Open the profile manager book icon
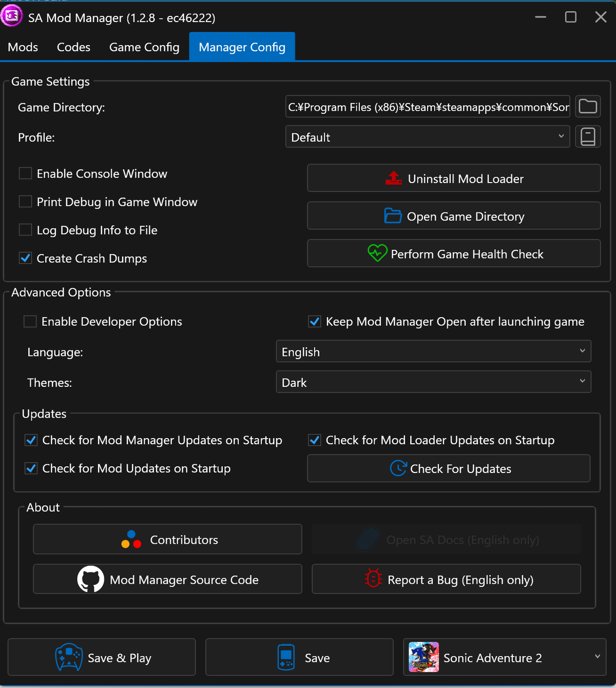Image resolution: width=616 pixels, height=688 pixels. pyautogui.click(x=588, y=137)
